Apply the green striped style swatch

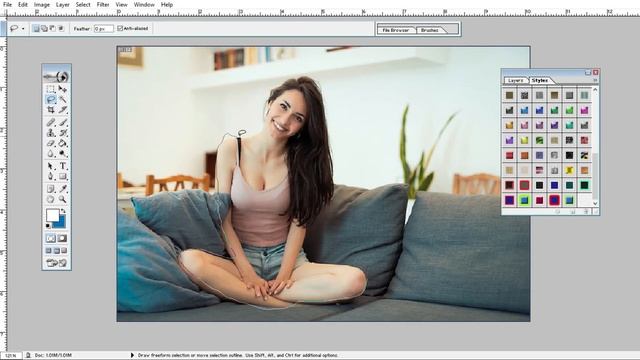pyautogui.click(x=540, y=140)
